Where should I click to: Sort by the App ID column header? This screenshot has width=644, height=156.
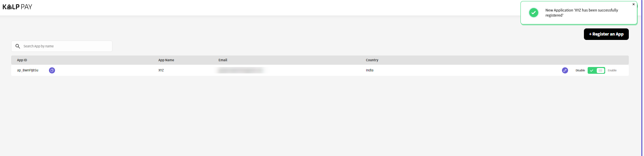[x=22, y=60]
